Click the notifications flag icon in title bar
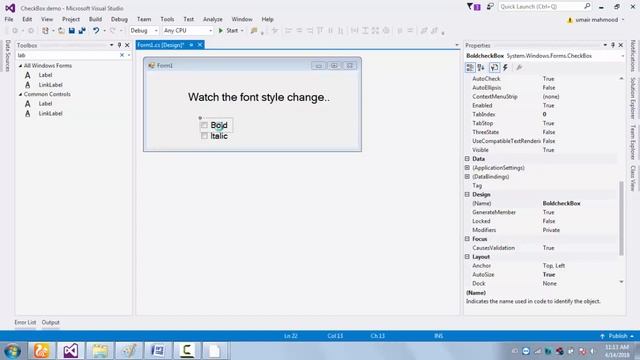 pos(473,7)
